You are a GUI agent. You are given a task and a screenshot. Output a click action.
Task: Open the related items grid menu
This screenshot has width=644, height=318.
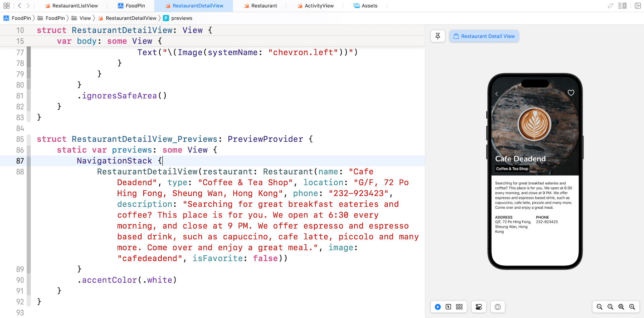(x=6, y=6)
